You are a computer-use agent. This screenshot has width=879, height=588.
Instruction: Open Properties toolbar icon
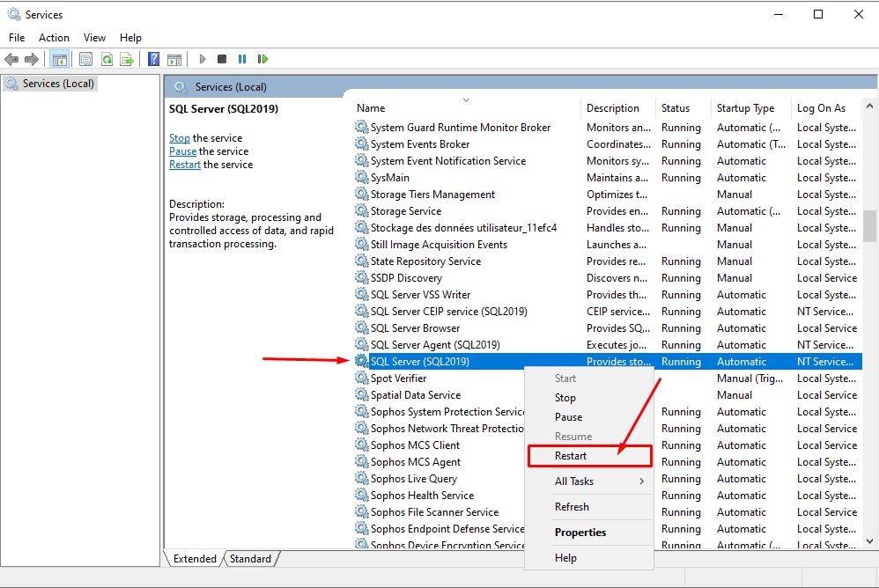coord(85,59)
